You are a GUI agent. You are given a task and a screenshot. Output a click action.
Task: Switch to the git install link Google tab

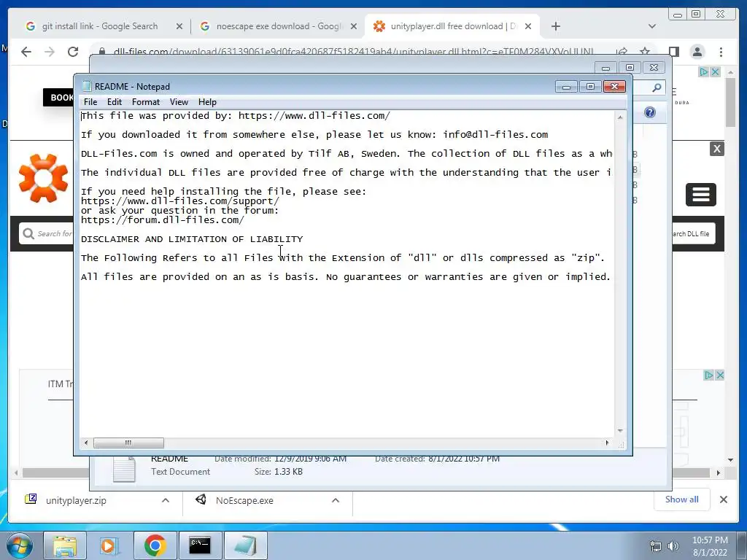[99, 26]
